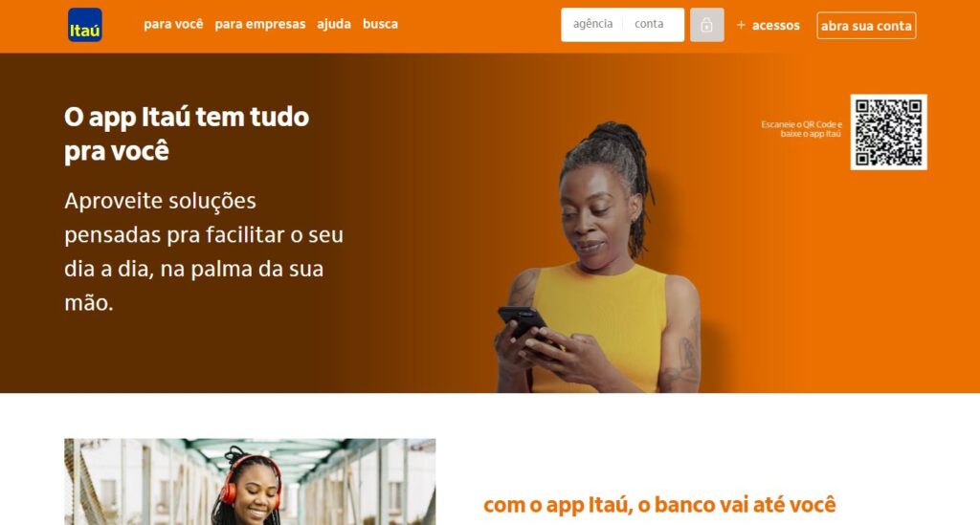This screenshot has width=980, height=525.
Task: Click the plus icon beside acessos
Action: [x=742, y=25]
